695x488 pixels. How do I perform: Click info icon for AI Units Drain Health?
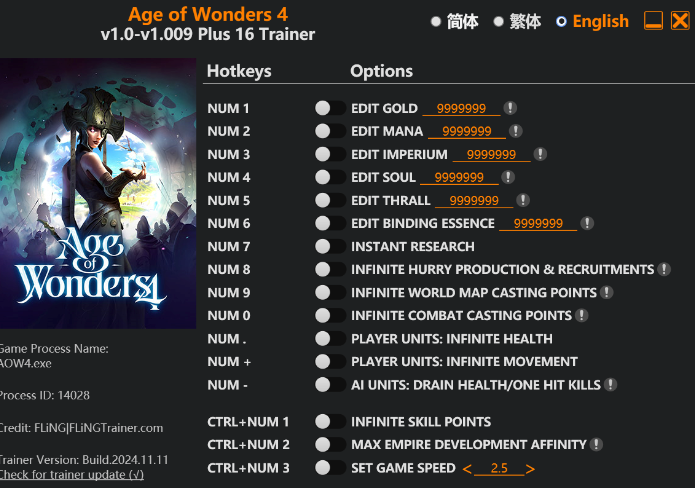[x=610, y=384]
